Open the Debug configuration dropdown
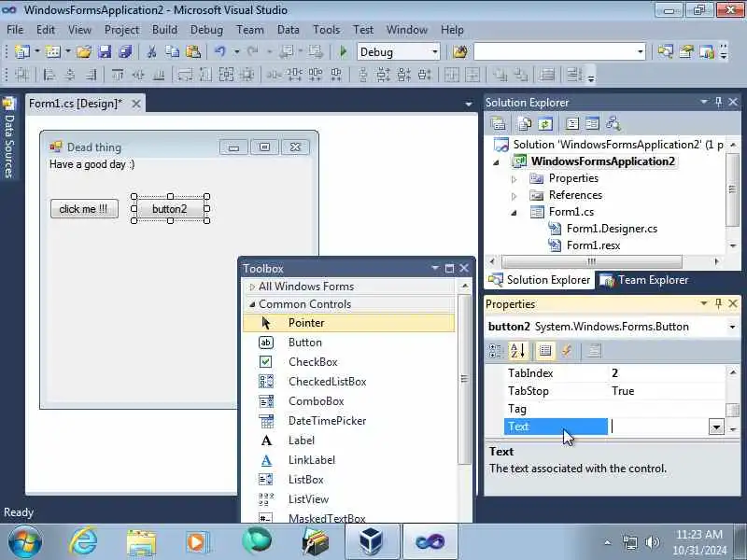This screenshot has width=747, height=560. click(434, 52)
